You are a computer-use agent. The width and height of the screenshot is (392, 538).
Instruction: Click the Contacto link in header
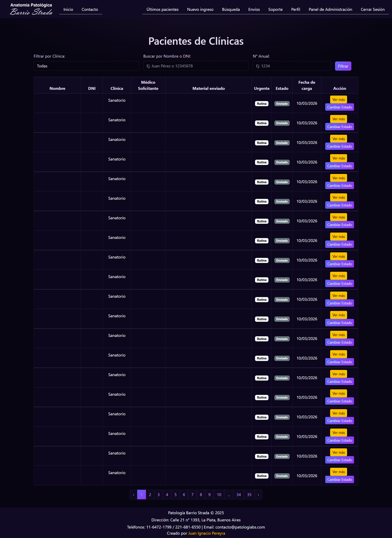pyautogui.click(x=90, y=9)
